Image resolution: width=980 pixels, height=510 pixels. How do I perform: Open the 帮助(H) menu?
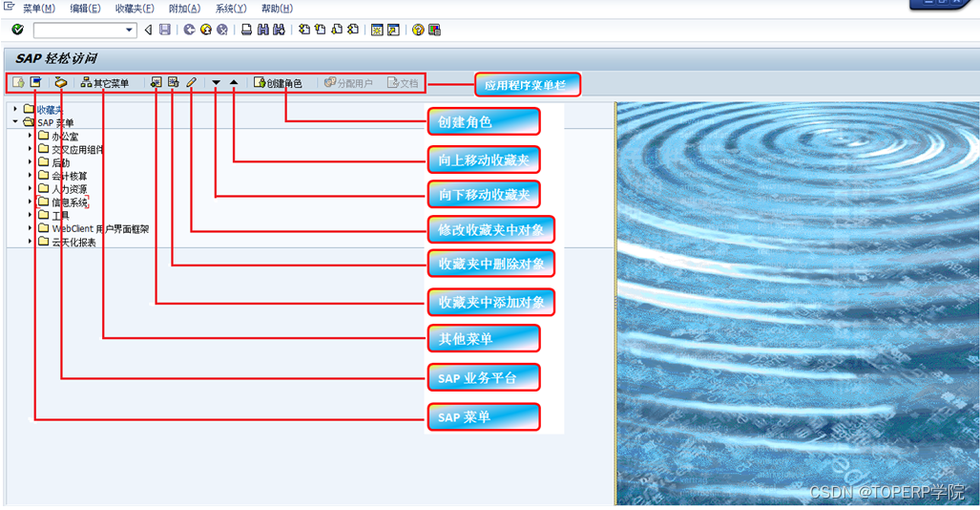tap(277, 9)
